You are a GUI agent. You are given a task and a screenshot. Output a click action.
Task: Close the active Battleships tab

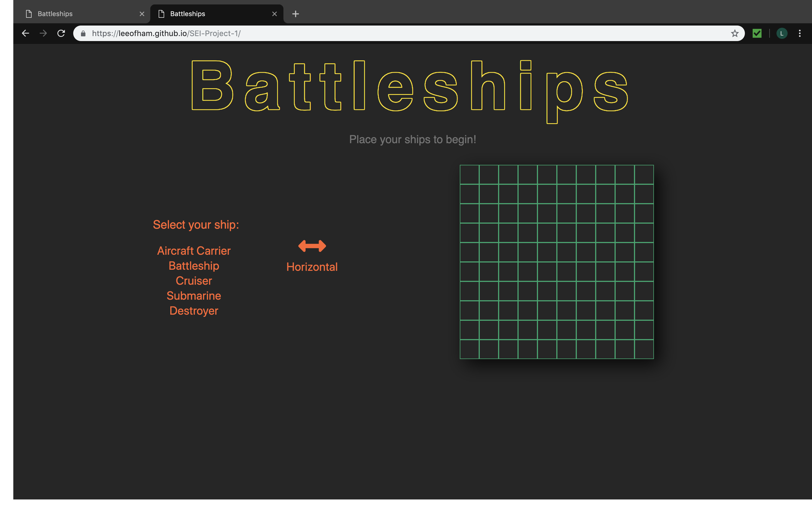[x=274, y=14]
